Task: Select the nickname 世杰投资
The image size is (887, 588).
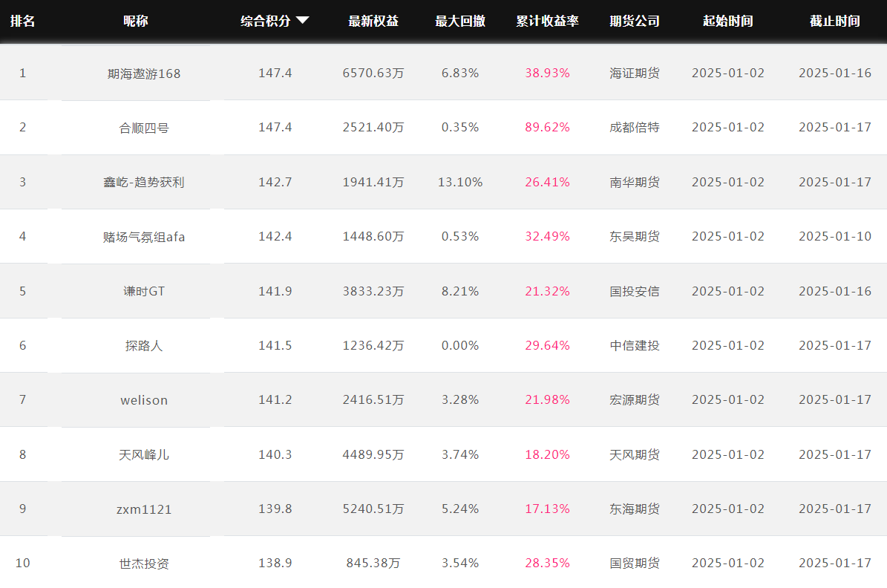Action: point(144,563)
